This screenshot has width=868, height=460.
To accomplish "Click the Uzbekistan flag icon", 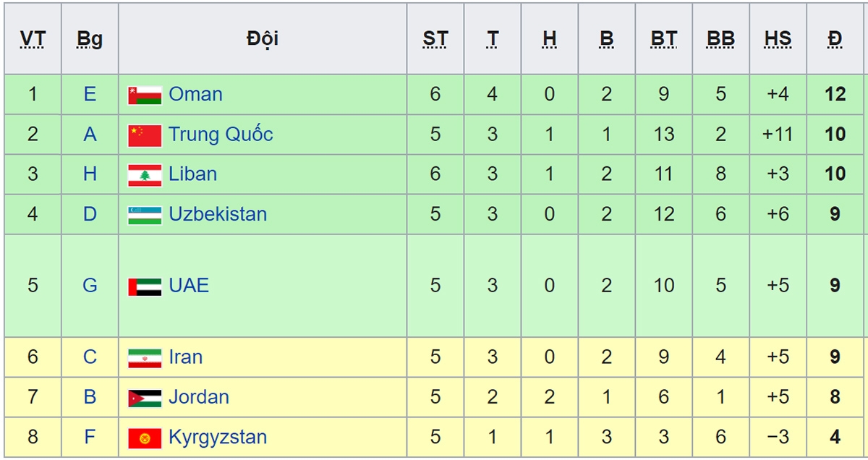I will coord(145,215).
